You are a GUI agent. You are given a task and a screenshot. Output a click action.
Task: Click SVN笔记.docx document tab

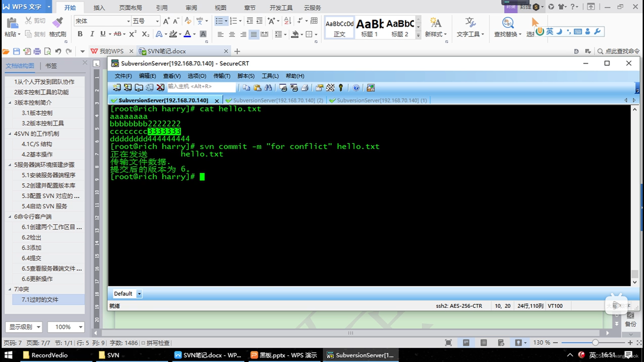click(177, 51)
